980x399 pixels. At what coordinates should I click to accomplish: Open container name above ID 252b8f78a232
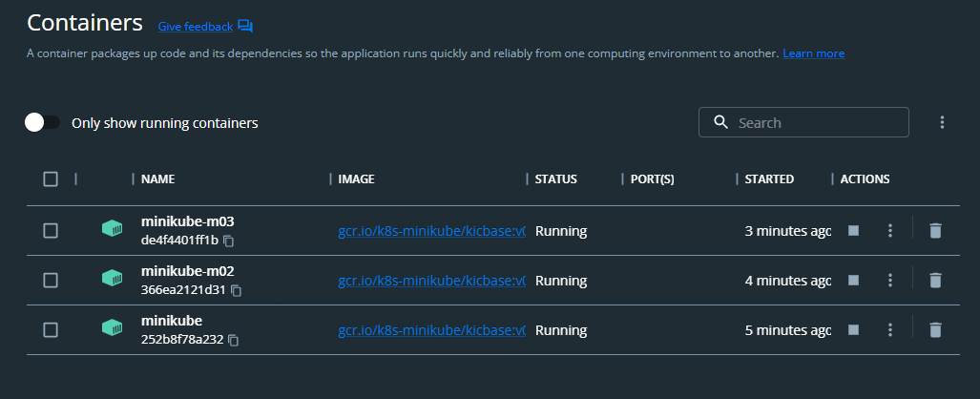point(172,321)
